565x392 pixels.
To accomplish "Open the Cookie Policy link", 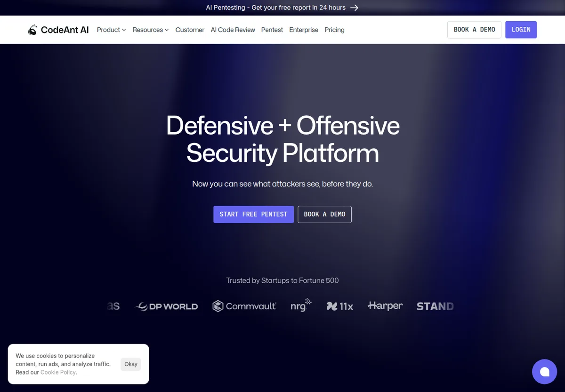I will pyautogui.click(x=58, y=372).
